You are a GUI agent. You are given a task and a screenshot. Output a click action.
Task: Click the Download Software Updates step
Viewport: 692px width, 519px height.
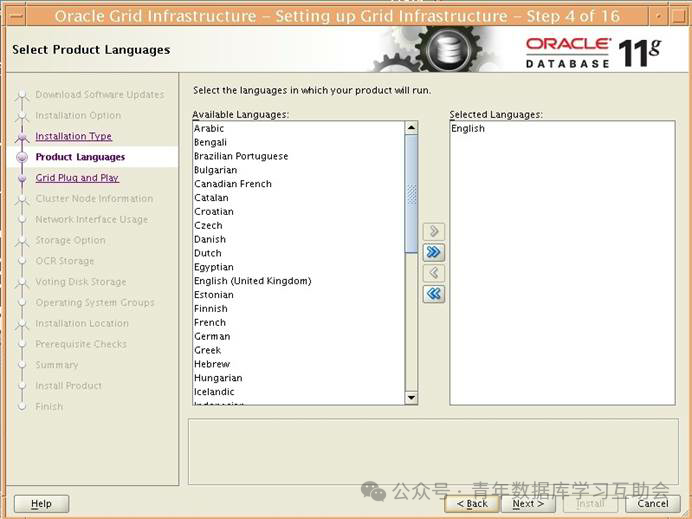click(100, 94)
